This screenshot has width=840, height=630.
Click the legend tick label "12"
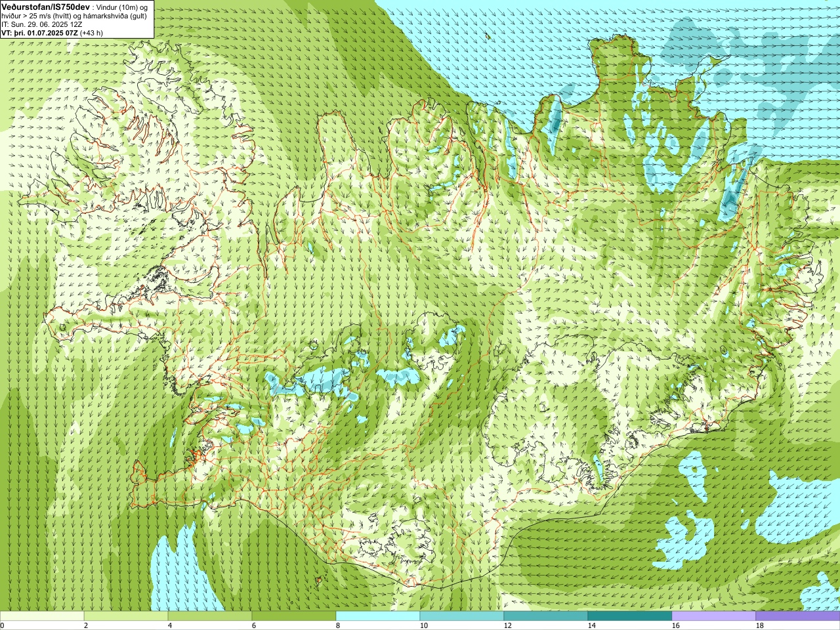pos(508,625)
